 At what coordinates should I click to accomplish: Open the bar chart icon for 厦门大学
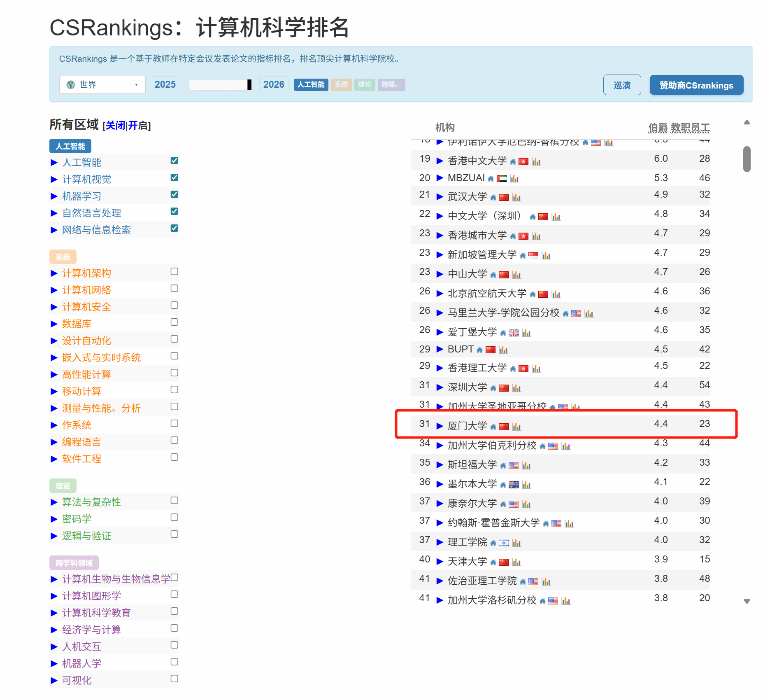coord(516,427)
